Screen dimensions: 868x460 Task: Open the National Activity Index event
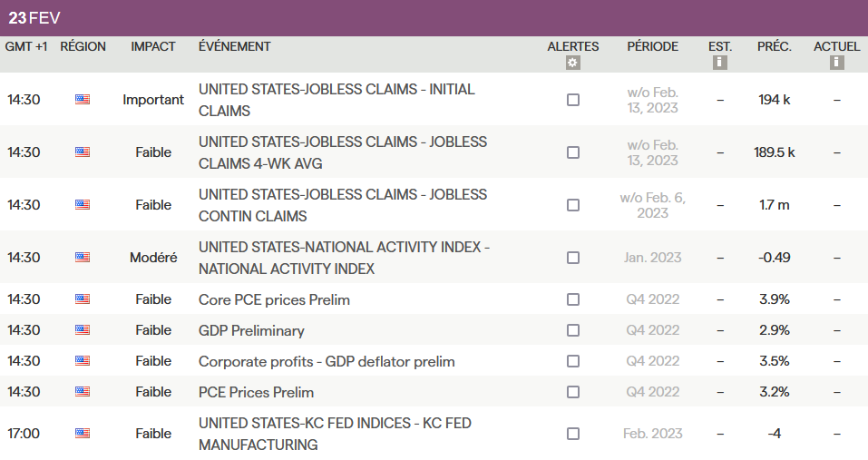[x=344, y=258]
